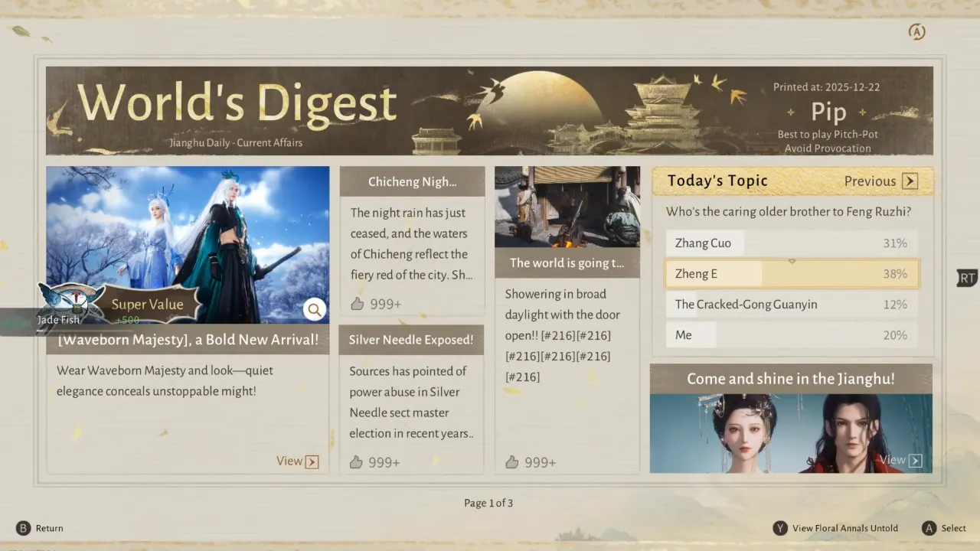Like the Chicheng Night article thumbs-up
The height and width of the screenshot is (551, 980).
(x=358, y=304)
